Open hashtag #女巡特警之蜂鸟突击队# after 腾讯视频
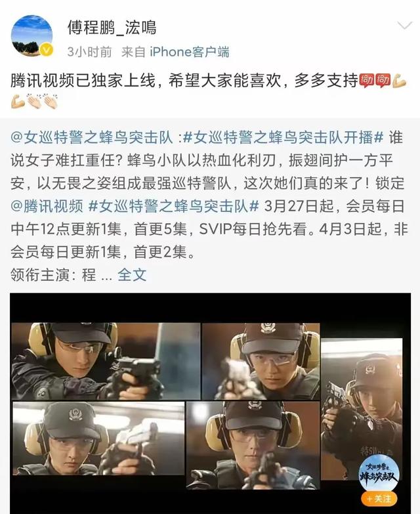This screenshot has height=514, width=420. [x=174, y=207]
